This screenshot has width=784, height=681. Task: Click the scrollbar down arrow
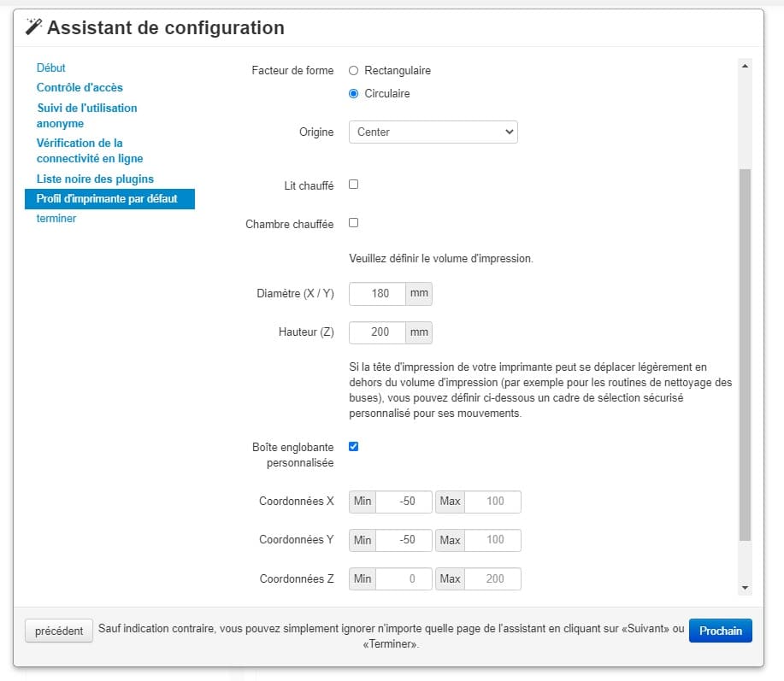(x=745, y=588)
